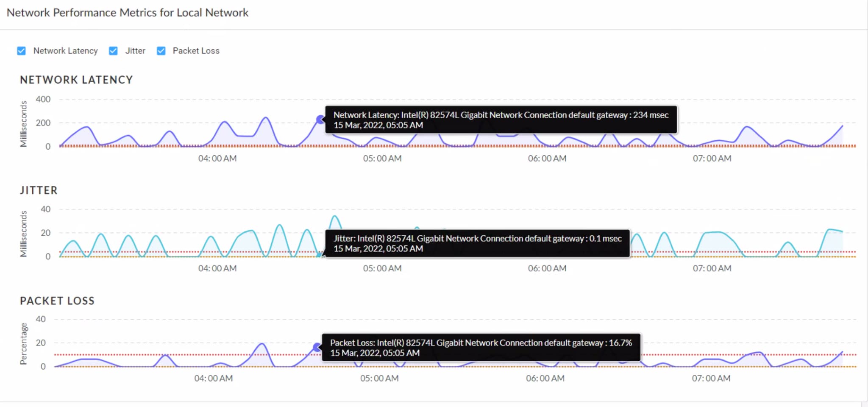Click 07:00 AM label on latency chart
Image resolution: width=868 pixels, height=407 pixels.
tap(712, 159)
